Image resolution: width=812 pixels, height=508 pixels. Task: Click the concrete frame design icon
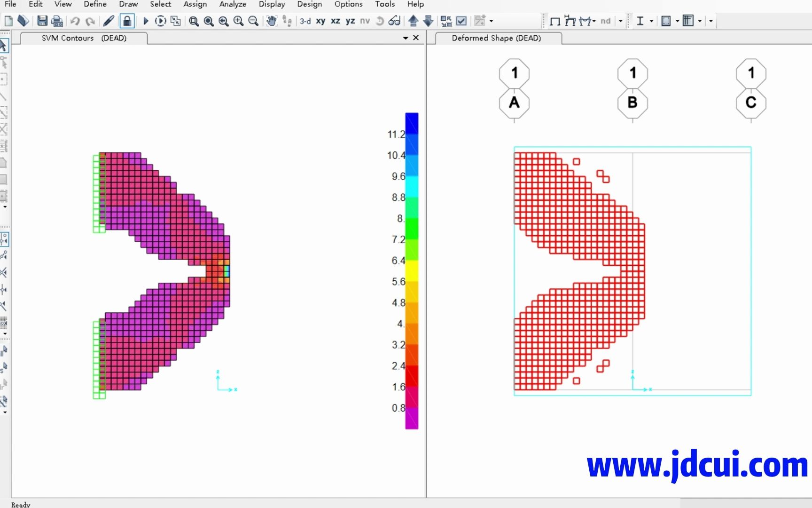pyautogui.click(x=666, y=21)
